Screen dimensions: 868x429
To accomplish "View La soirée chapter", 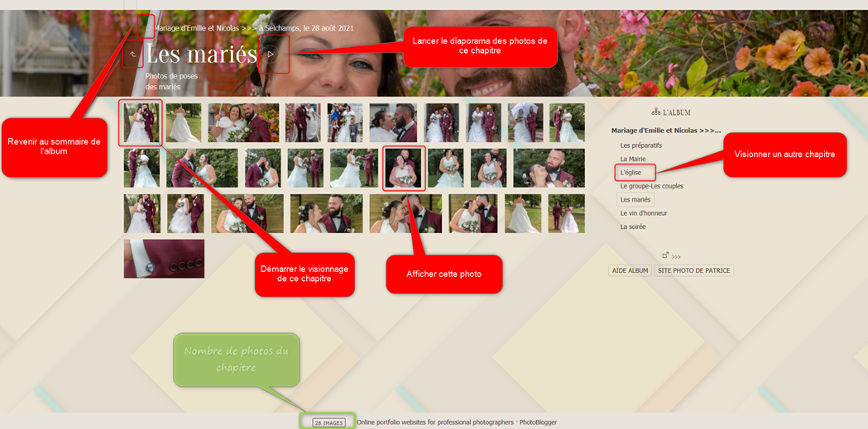I will 632,226.
